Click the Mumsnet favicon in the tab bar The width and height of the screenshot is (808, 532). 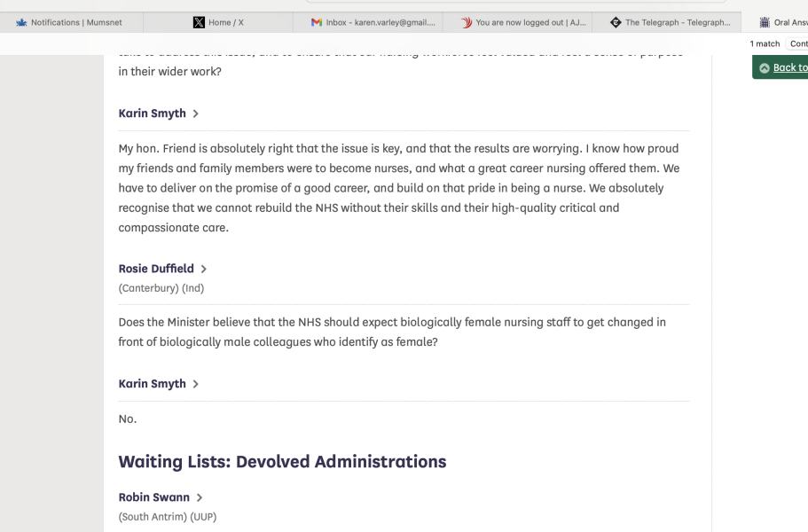pos(22,22)
